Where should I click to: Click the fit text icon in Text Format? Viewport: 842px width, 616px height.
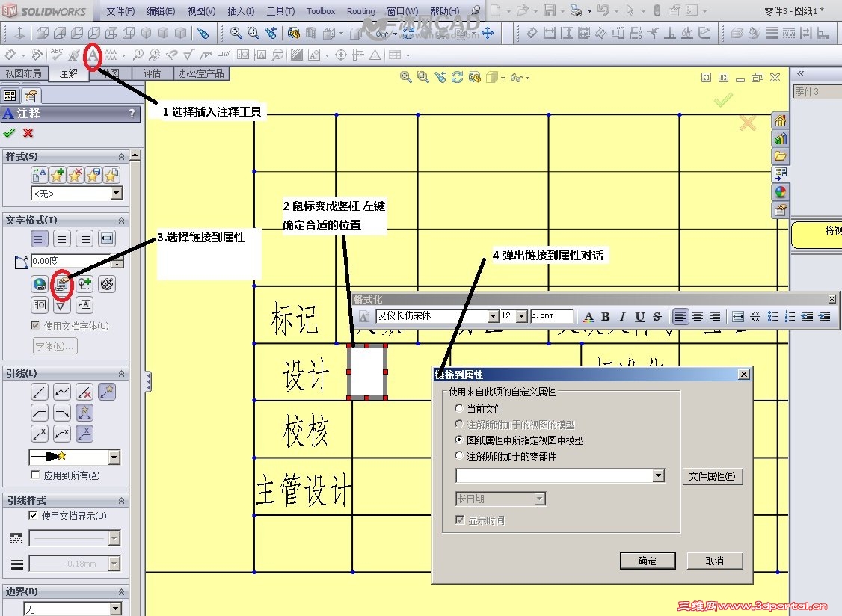(107, 238)
